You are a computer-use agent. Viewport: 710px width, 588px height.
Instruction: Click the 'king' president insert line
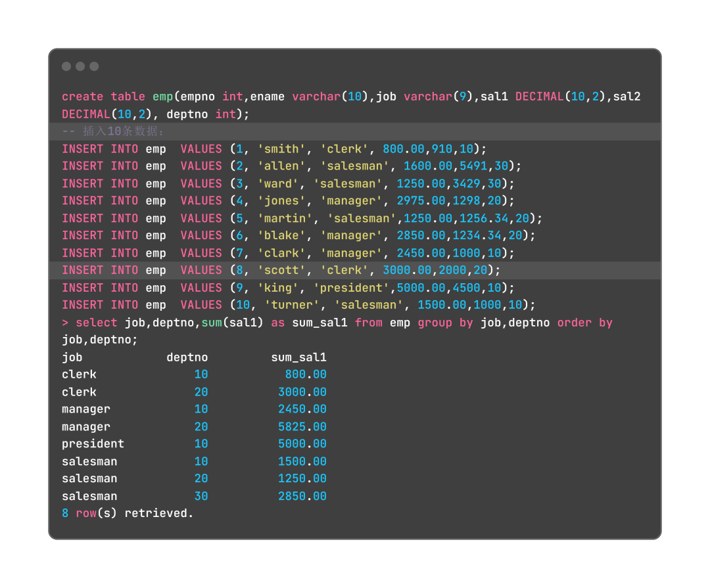(288, 288)
